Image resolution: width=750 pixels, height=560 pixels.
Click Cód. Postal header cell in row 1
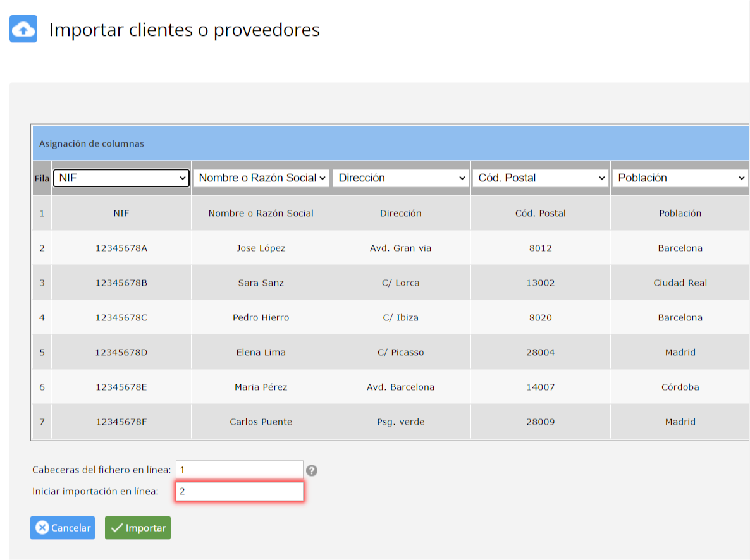point(541,213)
